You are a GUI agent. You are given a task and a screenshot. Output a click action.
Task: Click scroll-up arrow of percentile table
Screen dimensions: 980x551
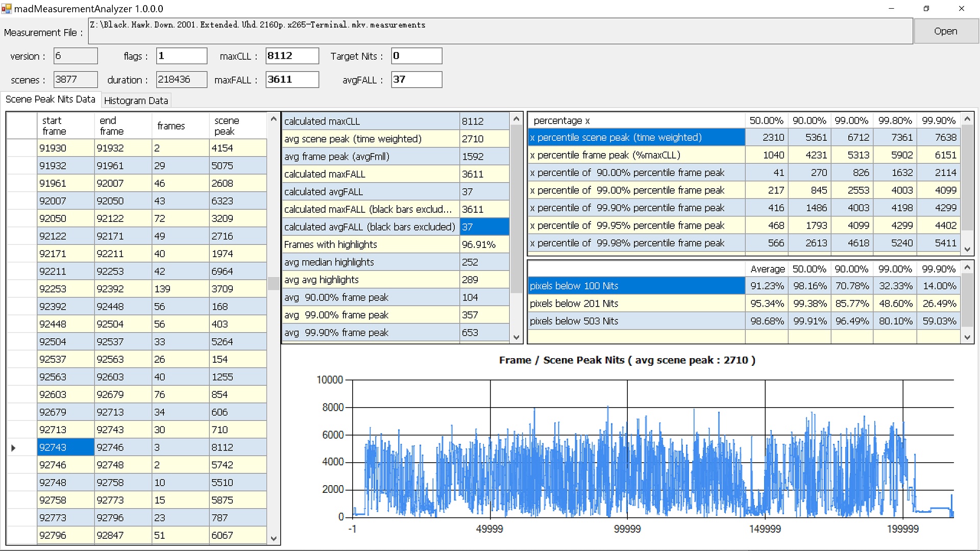(x=967, y=119)
